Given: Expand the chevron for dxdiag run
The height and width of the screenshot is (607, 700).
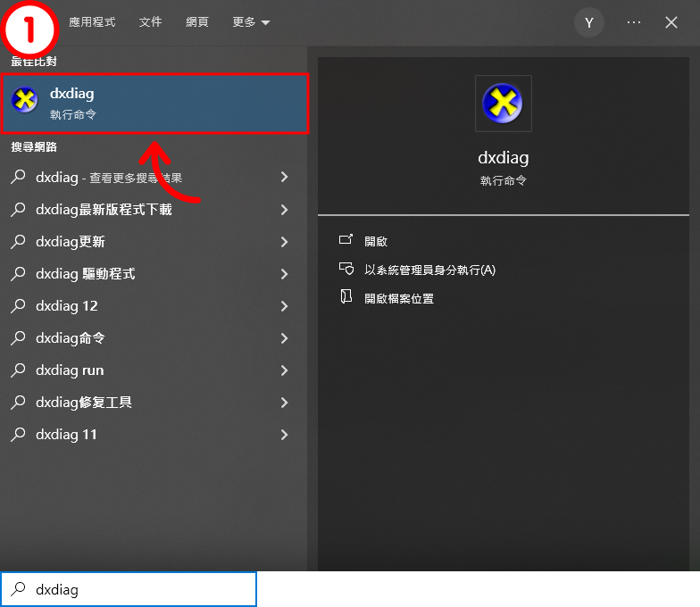Looking at the screenshot, I should click(x=285, y=370).
